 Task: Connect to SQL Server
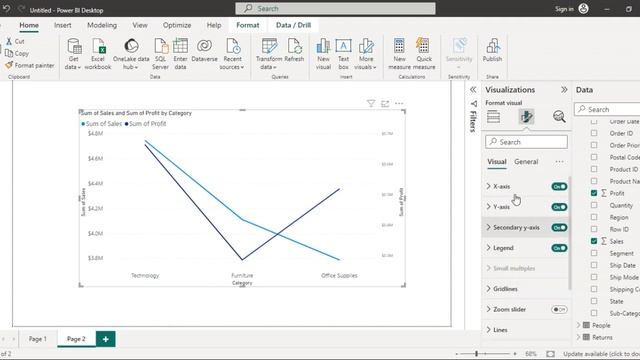coord(160,54)
